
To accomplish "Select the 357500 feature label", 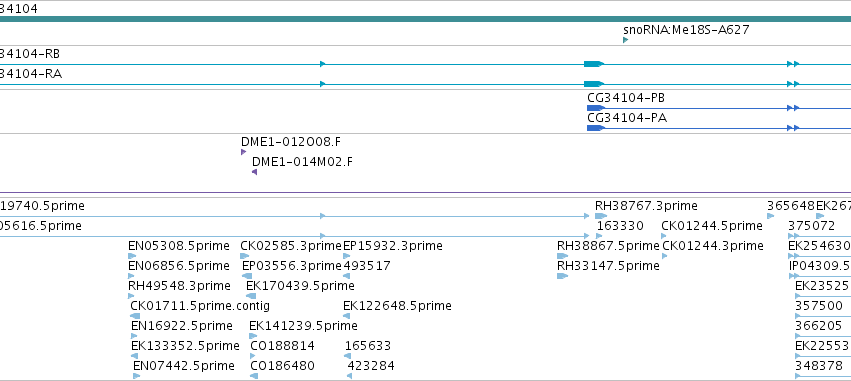I will 818,306.
